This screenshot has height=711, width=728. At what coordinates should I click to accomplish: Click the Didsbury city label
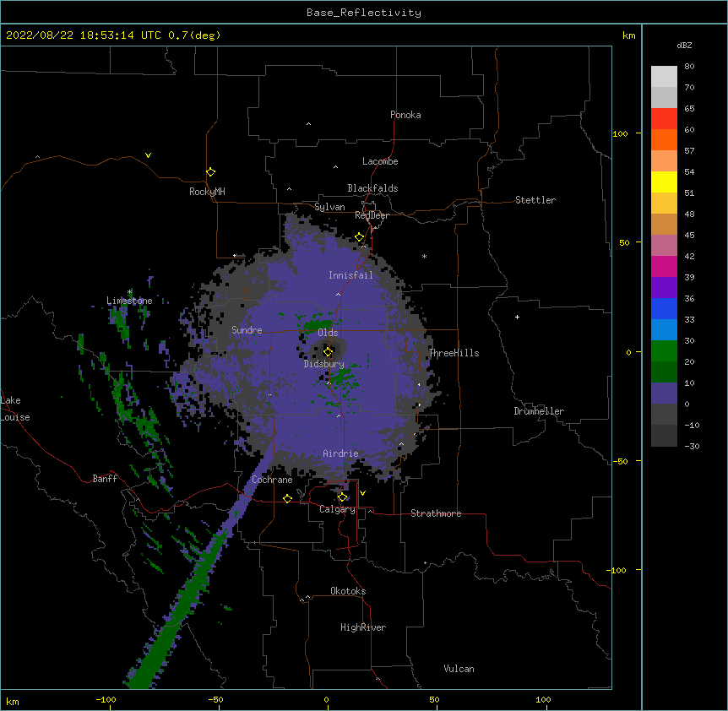pyautogui.click(x=324, y=364)
